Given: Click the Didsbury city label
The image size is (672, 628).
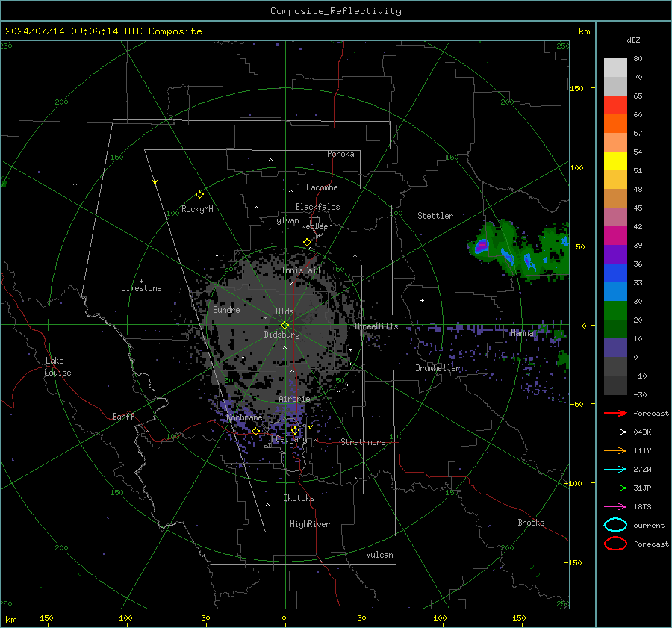Looking at the screenshot, I should pyautogui.click(x=282, y=335).
